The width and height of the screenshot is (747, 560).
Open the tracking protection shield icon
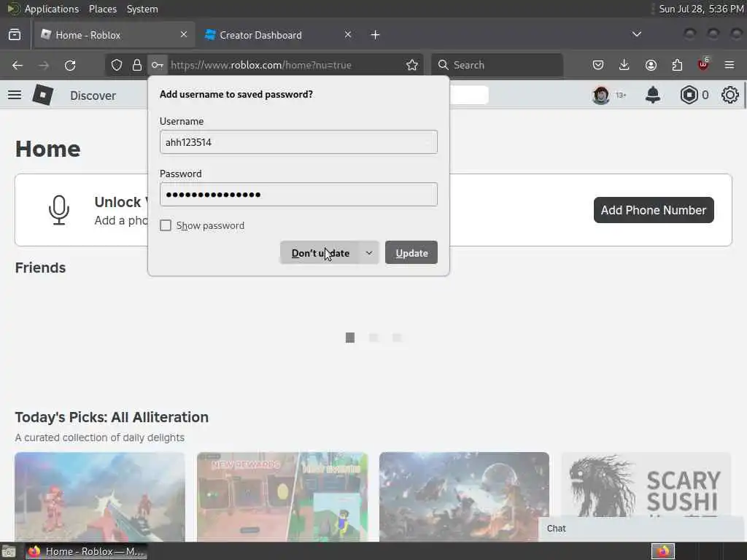pyautogui.click(x=117, y=65)
